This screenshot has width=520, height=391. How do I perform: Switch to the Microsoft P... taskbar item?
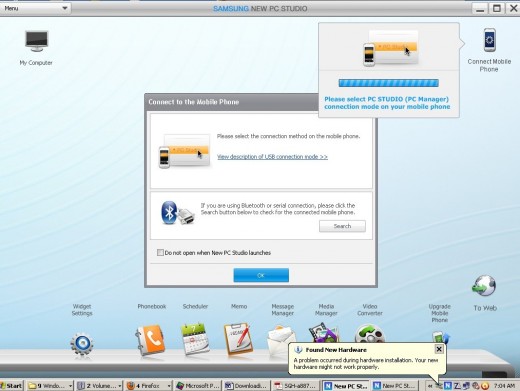[198, 386]
